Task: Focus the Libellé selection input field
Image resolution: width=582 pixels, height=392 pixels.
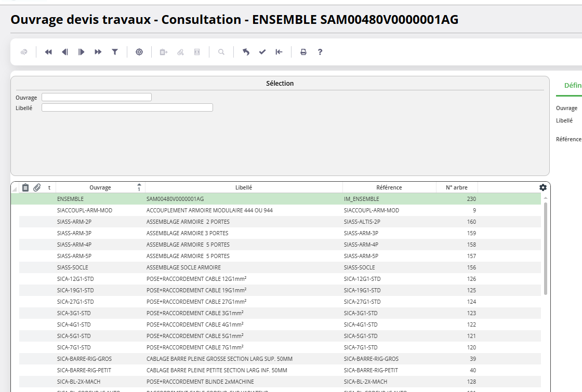Action: coord(127,107)
